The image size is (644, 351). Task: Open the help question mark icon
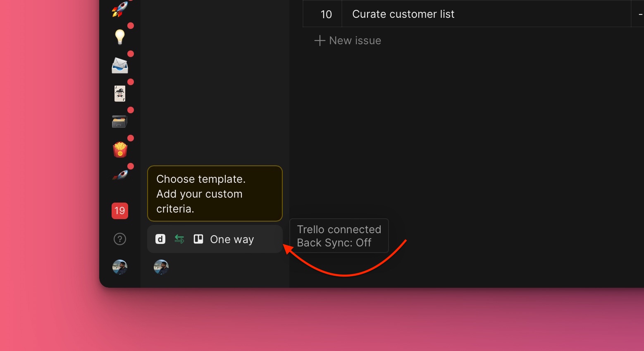(x=120, y=239)
